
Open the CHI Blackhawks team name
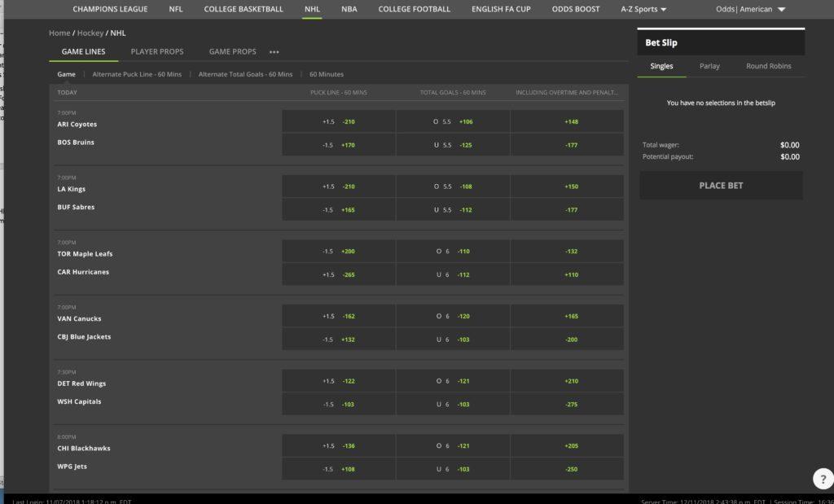[x=84, y=449]
